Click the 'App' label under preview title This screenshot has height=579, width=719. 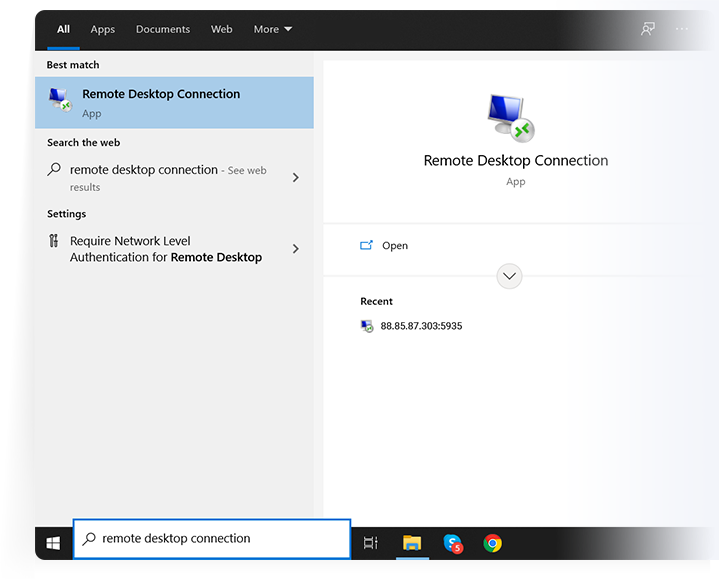tap(515, 182)
